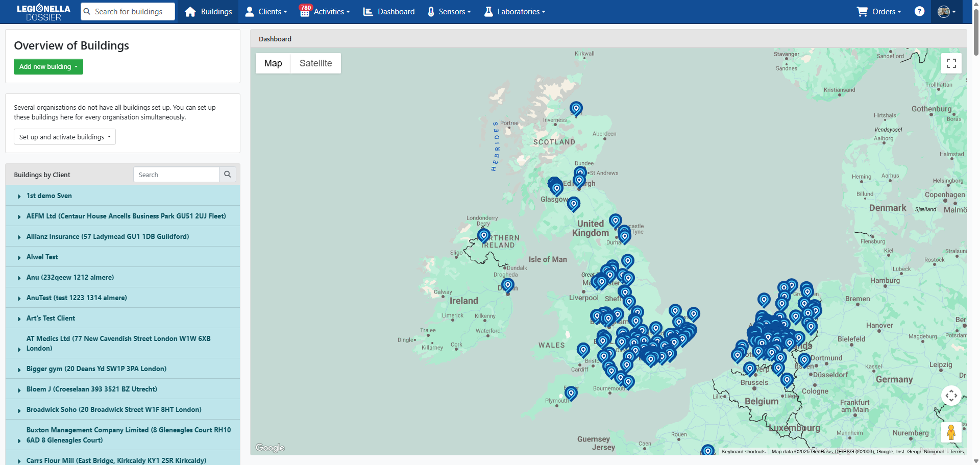Click the magnifier search button for clients

click(x=228, y=175)
